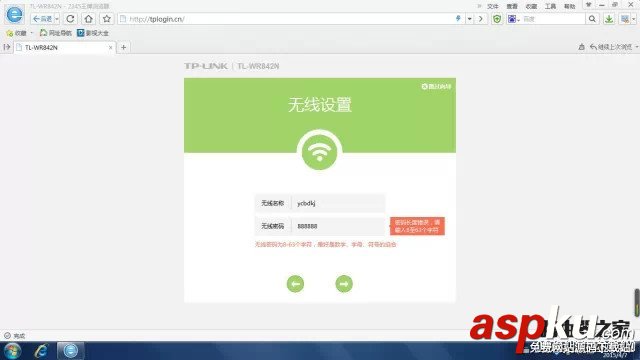
Task: Click the red password length error tooltip
Action: [417, 226]
